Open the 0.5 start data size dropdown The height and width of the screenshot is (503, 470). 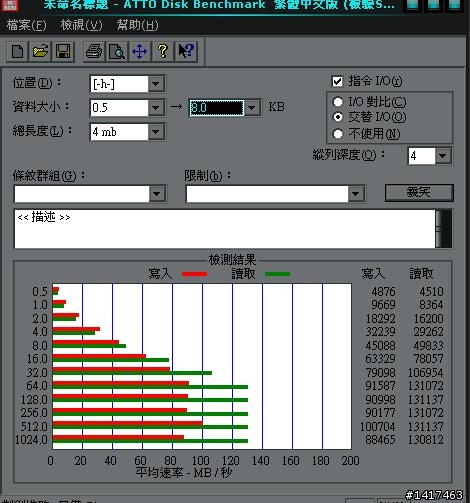click(156, 108)
